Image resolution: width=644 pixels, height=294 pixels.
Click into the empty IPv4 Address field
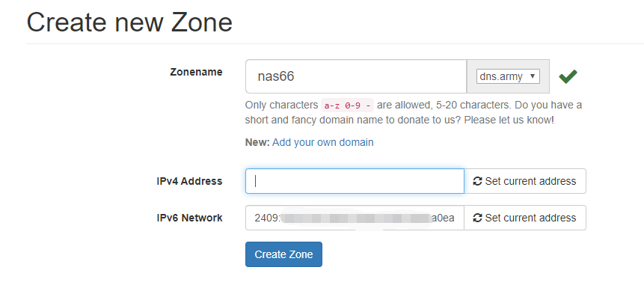click(355, 181)
